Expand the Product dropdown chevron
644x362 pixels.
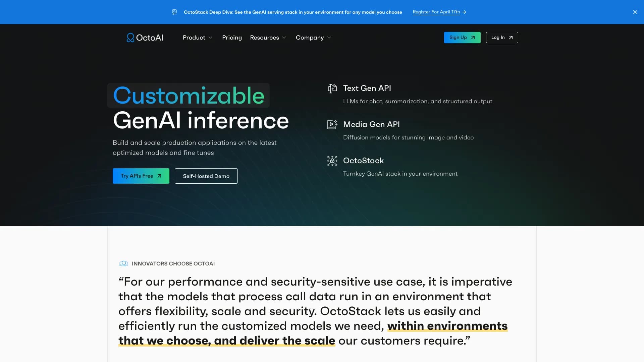(210, 38)
